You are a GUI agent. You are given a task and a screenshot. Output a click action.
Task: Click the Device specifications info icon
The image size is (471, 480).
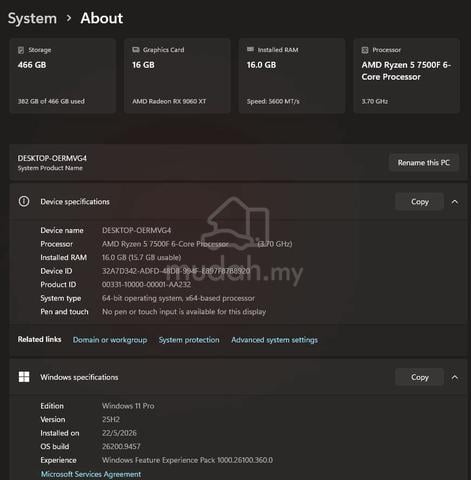[x=24, y=201]
